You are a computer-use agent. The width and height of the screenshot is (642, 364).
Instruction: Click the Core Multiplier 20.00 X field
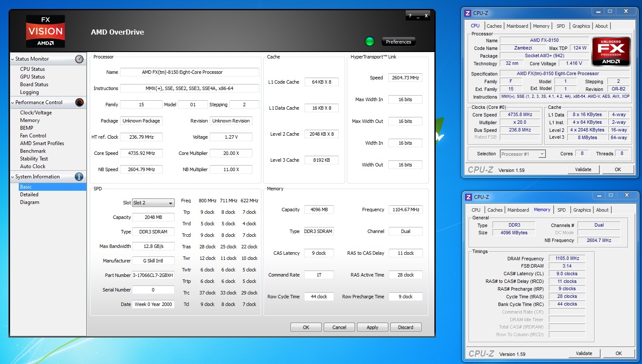click(231, 153)
